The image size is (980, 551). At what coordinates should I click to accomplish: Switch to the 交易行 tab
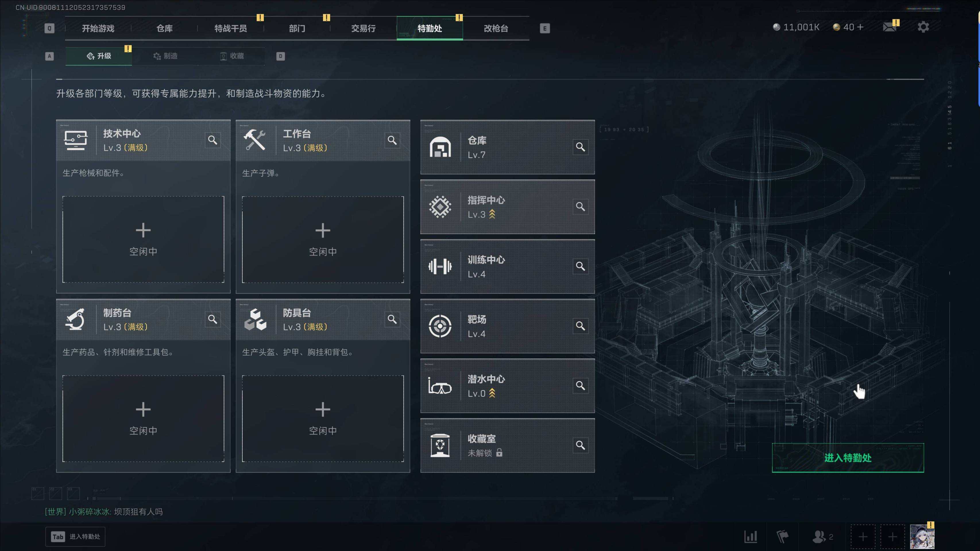tap(363, 28)
